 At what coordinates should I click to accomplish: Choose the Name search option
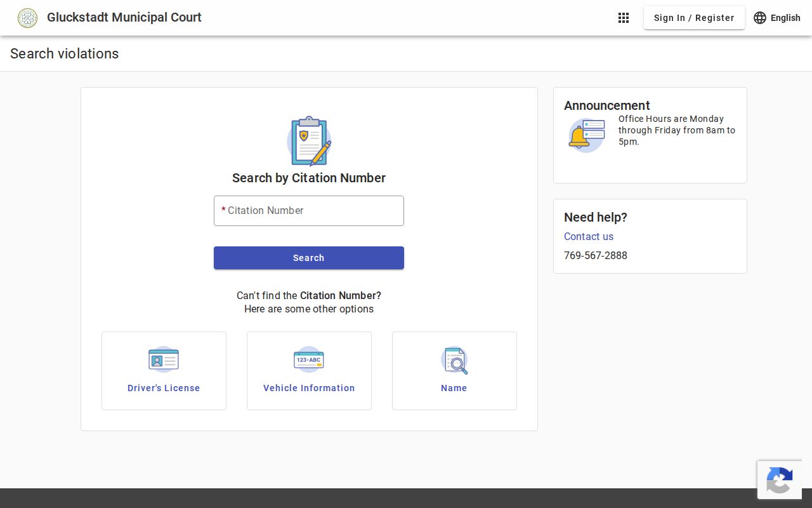tap(454, 371)
